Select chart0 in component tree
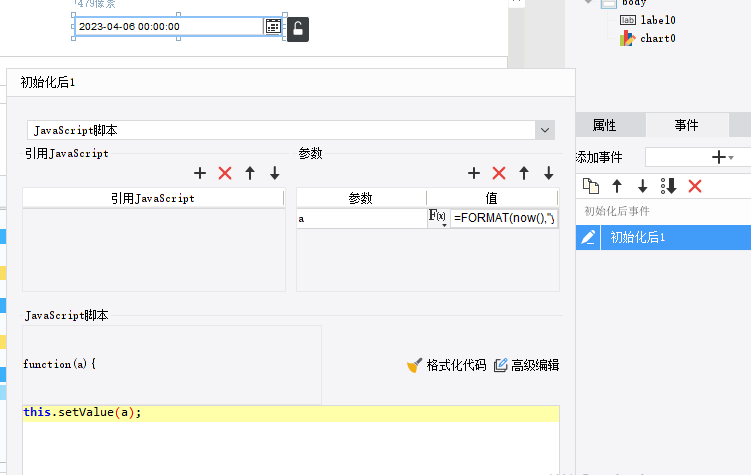The height and width of the screenshot is (475, 751). [x=648, y=38]
